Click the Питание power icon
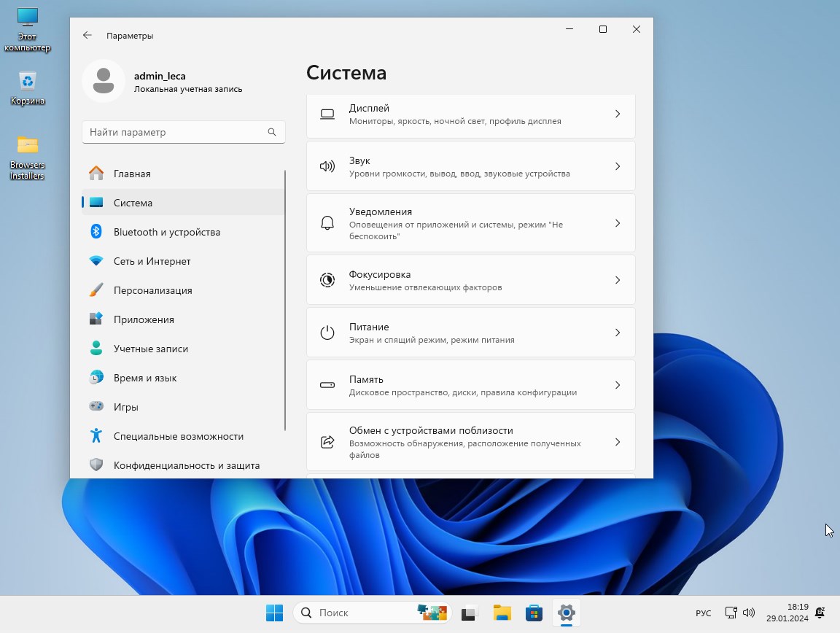840x633 pixels. click(x=327, y=332)
